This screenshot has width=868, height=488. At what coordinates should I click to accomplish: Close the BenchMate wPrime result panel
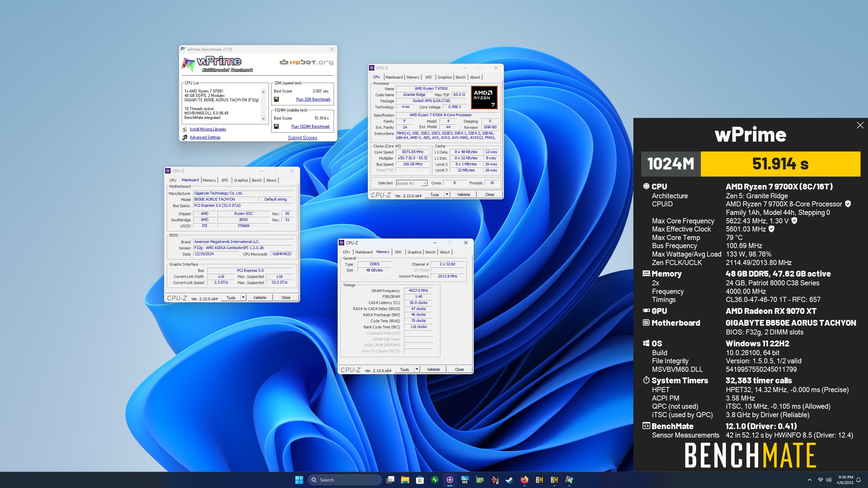coord(860,125)
